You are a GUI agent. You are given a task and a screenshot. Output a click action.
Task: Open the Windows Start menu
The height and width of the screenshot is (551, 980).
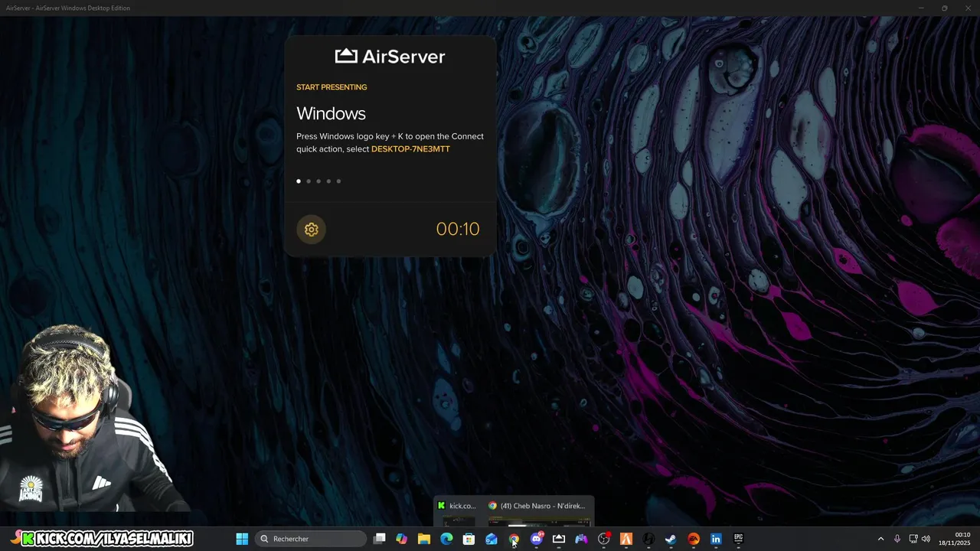pyautogui.click(x=242, y=539)
